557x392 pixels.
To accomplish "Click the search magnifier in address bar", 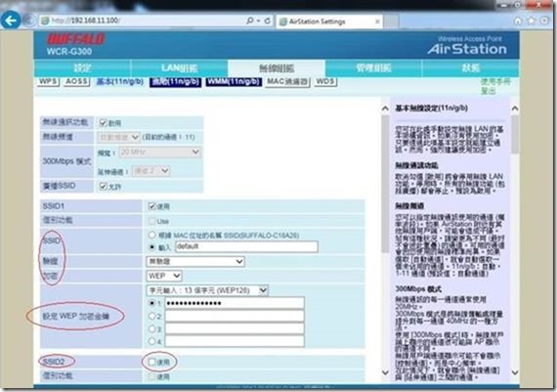I will (x=250, y=21).
